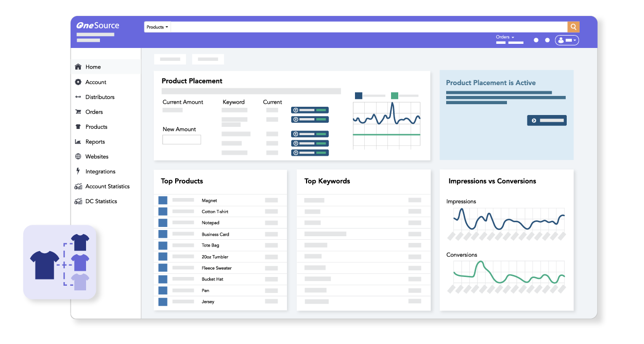
Task: Click the green chart legend swatch
Action: click(395, 95)
